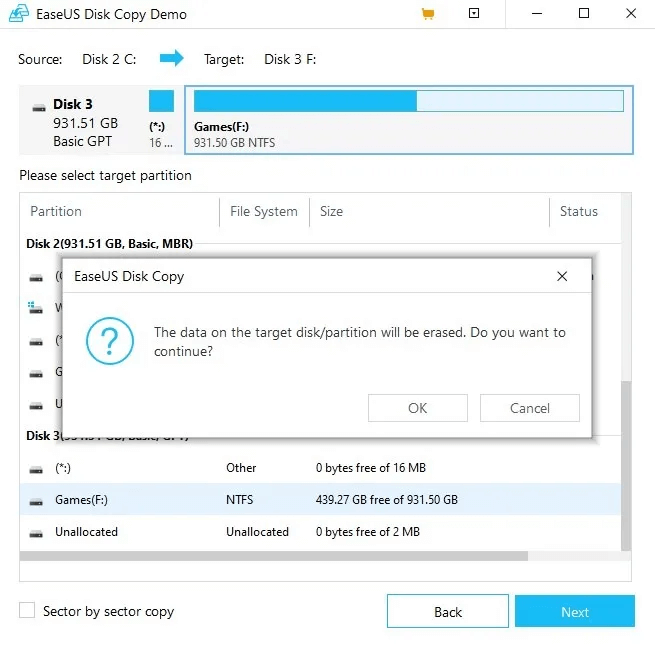Select the small (*:) 16 MB partition block

pos(161,120)
